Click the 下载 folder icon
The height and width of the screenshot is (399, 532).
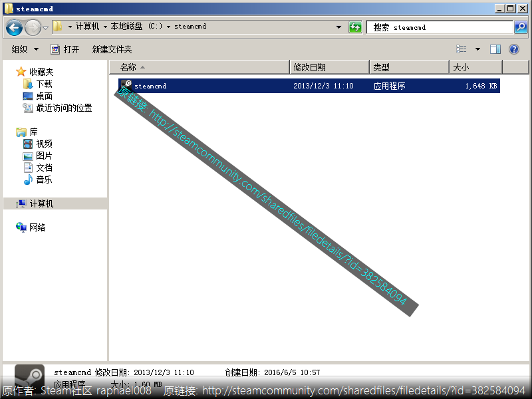(28, 84)
